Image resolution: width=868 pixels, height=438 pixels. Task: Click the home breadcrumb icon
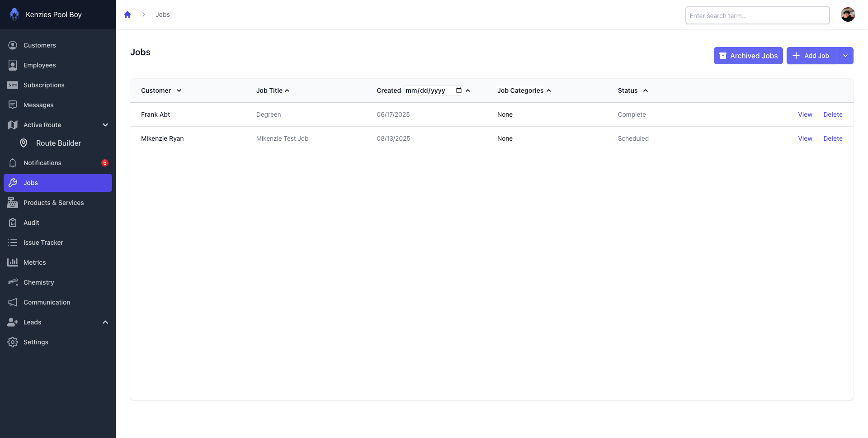127,14
